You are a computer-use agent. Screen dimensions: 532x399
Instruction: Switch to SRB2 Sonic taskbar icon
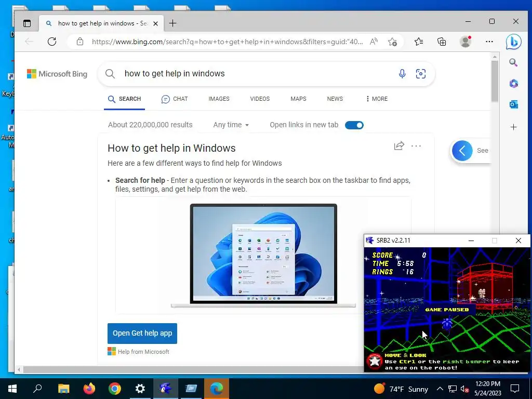coord(166,389)
